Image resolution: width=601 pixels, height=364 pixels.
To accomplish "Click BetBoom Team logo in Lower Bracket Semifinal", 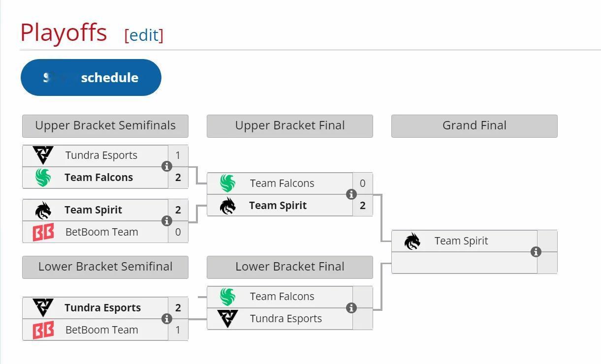I will pyautogui.click(x=43, y=330).
